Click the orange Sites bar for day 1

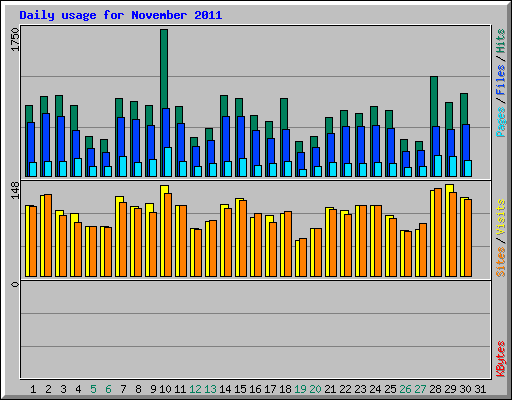[33, 241]
